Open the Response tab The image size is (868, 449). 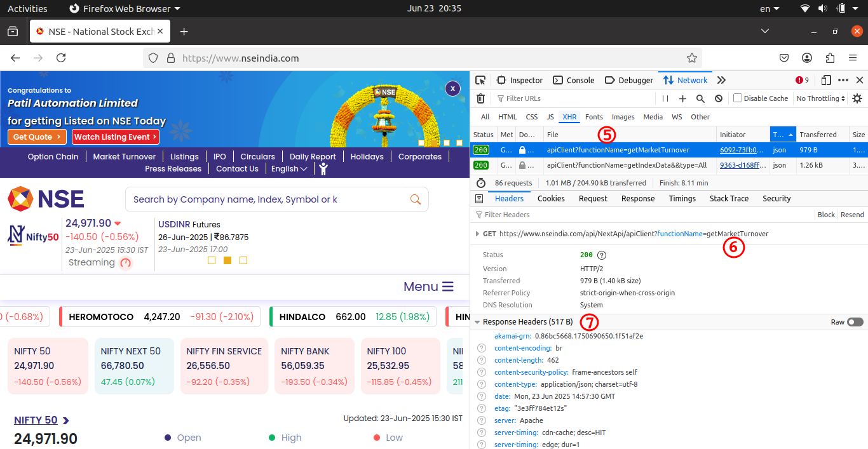click(x=638, y=199)
